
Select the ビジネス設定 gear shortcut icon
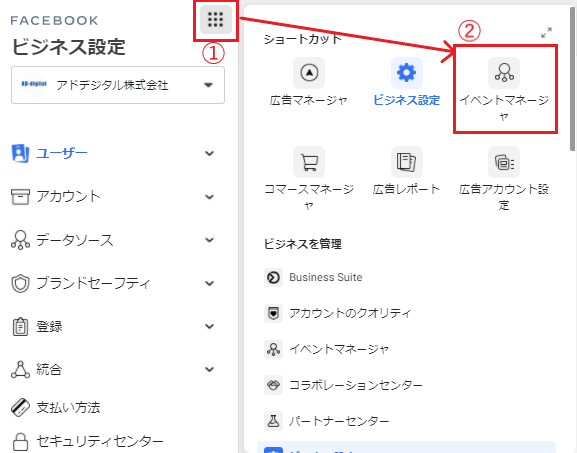click(407, 72)
